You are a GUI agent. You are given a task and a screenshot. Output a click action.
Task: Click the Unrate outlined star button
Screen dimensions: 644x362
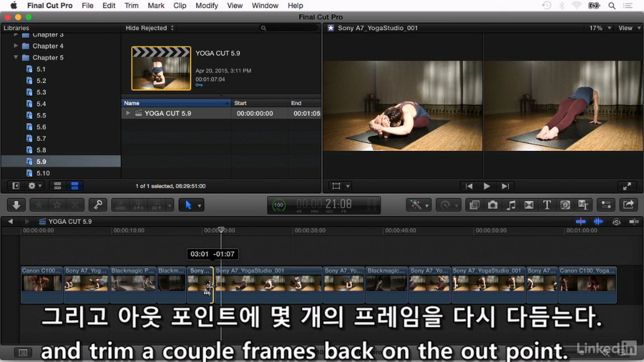57,205
